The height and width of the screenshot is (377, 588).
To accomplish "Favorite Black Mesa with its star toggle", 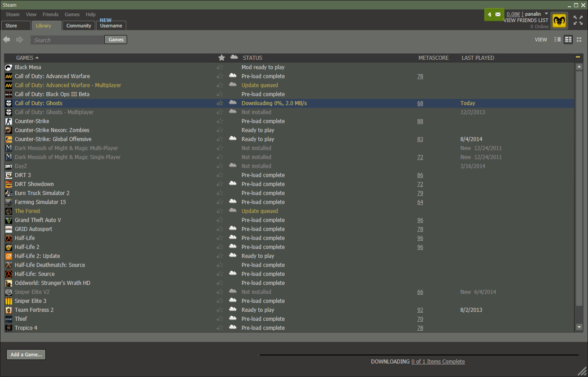I will pyautogui.click(x=220, y=67).
